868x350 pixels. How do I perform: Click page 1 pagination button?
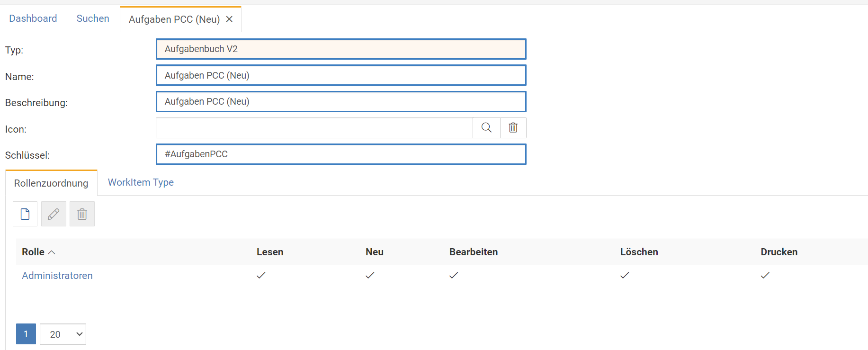tap(26, 334)
